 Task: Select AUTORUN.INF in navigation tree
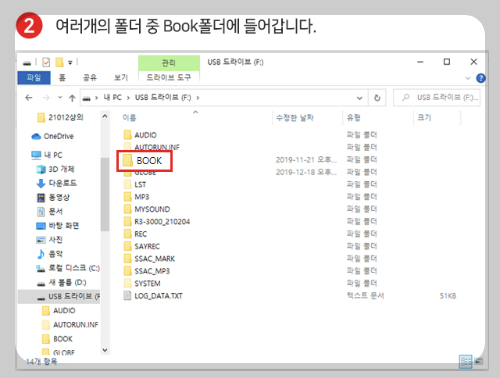[x=70, y=325]
